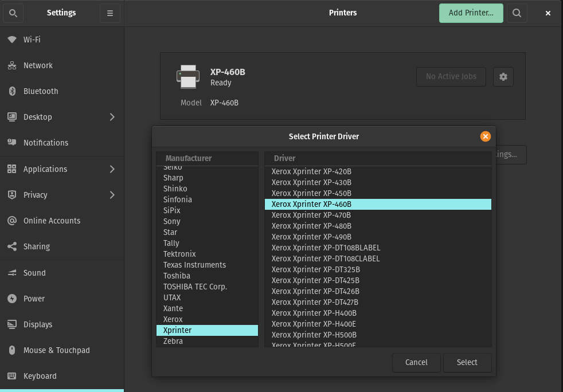Confirm driver with Select button
This screenshot has width=563, height=392.
pyautogui.click(x=467, y=363)
